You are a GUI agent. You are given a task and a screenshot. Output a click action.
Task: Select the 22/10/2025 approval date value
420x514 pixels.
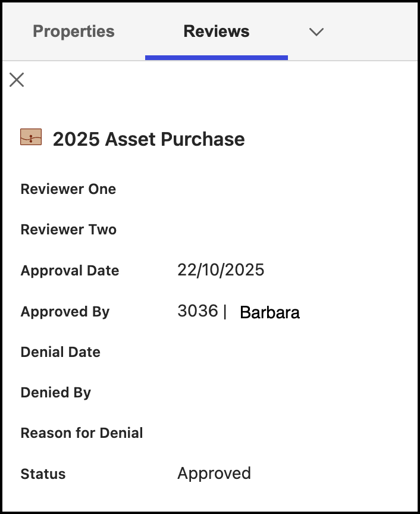pyautogui.click(x=221, y=270)
